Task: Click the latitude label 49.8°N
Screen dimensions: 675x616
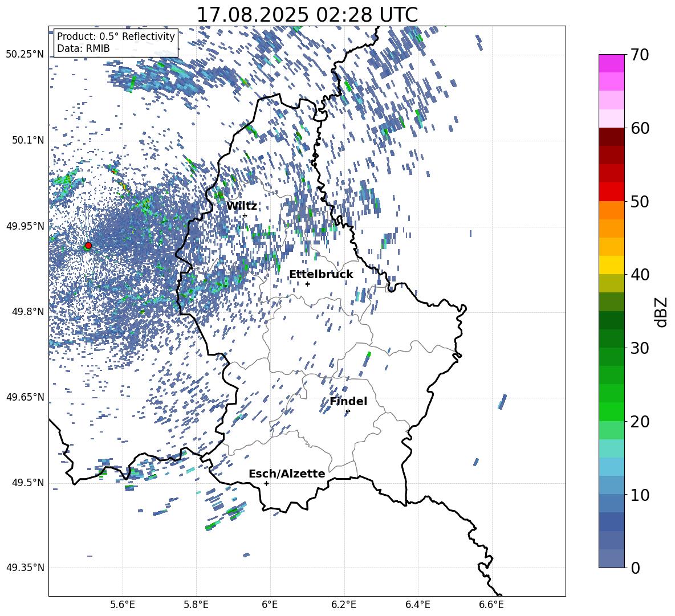Action: coord(27,312)
